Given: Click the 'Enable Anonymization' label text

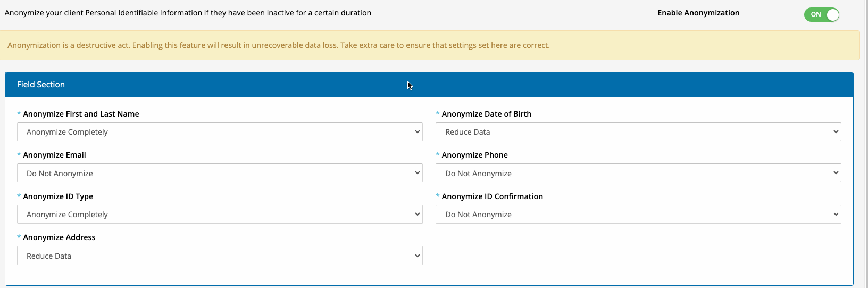Looking at the screenshot, I should pyautogui.click(x=698, y=13).
